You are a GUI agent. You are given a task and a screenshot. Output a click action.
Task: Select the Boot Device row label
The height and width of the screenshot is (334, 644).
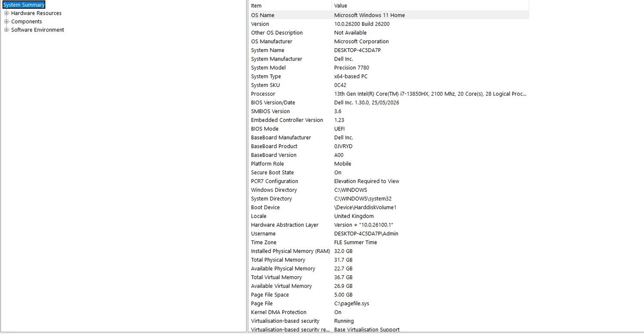point(265,207)
